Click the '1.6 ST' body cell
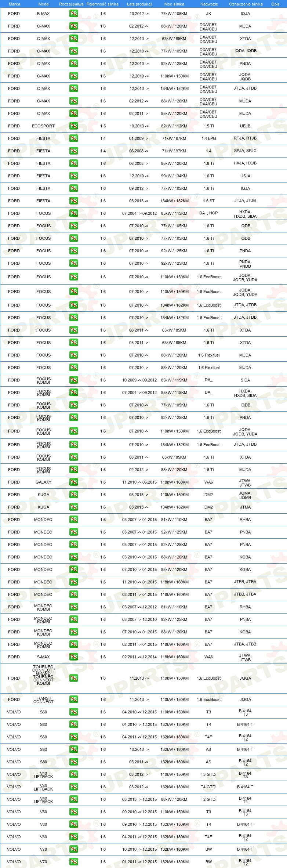Image resolution: width=287 pixels, height=868 pixels. pos(208,201)
